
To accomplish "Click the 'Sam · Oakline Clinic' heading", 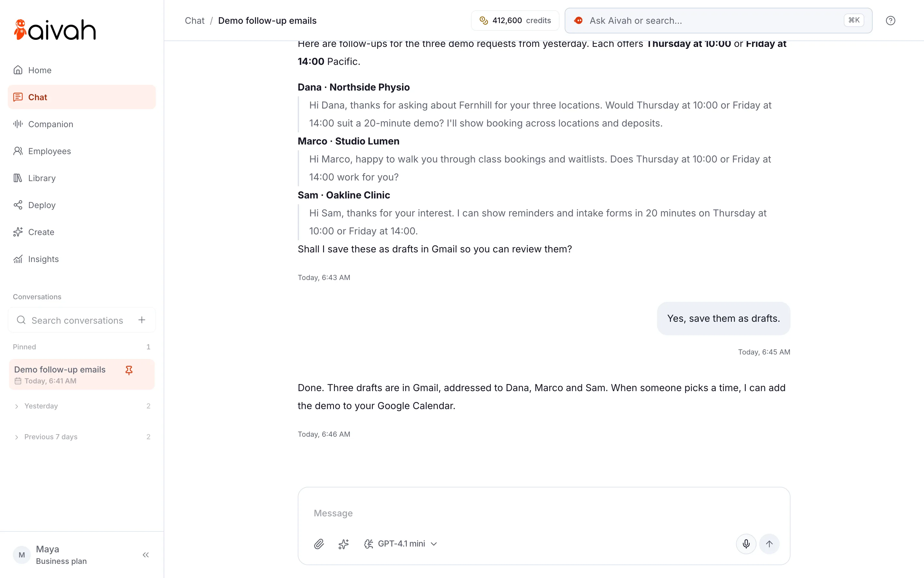I will 344,195.
